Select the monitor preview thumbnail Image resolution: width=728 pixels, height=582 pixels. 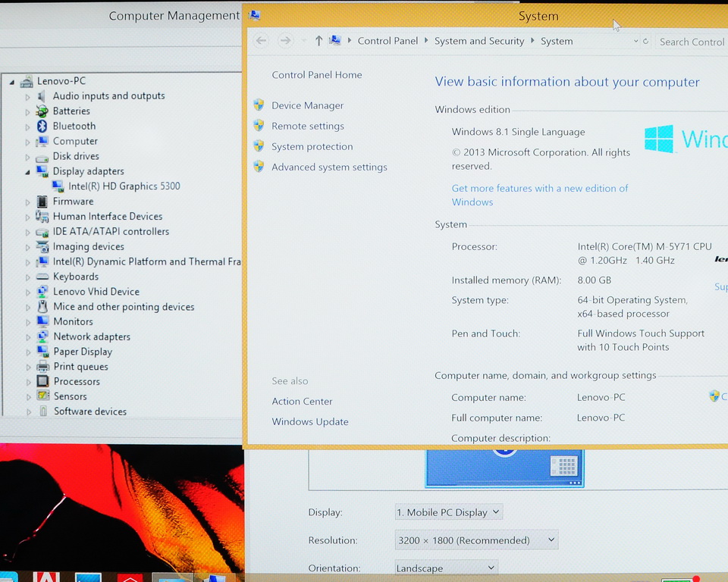pos(505,468)
